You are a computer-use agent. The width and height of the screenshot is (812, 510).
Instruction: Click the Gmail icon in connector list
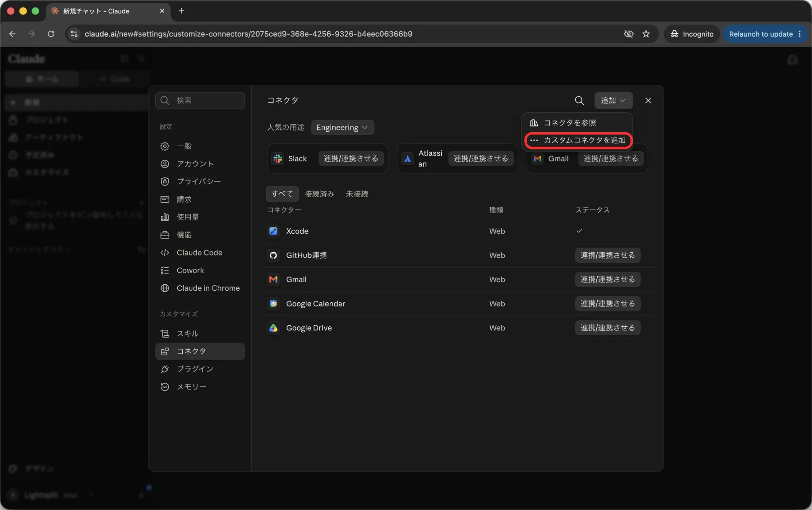click(273, 279)
